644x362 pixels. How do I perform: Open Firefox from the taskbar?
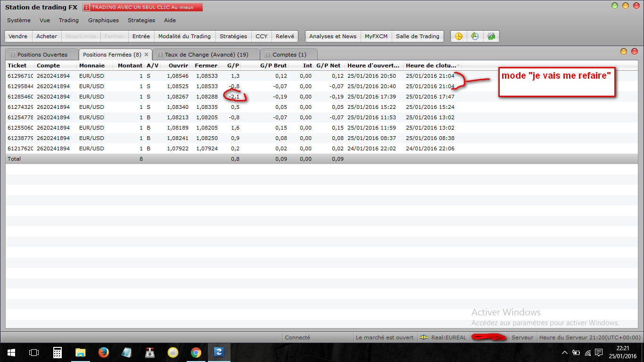(104, 353)
